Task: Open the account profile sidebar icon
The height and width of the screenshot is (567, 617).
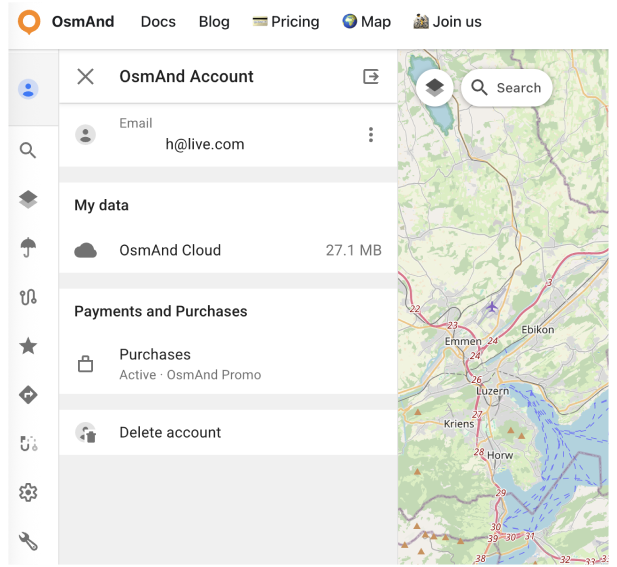Action: [x=28, y=89]
